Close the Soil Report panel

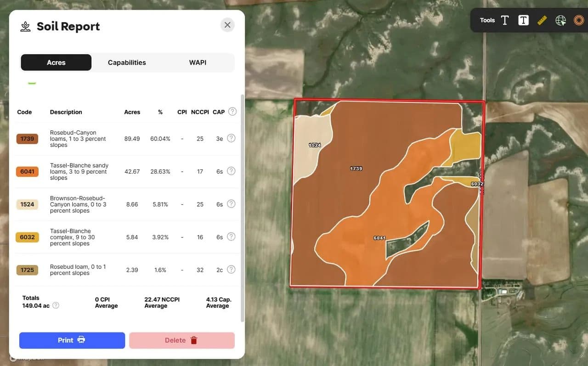pyautogui.click(x=227, y=25)
